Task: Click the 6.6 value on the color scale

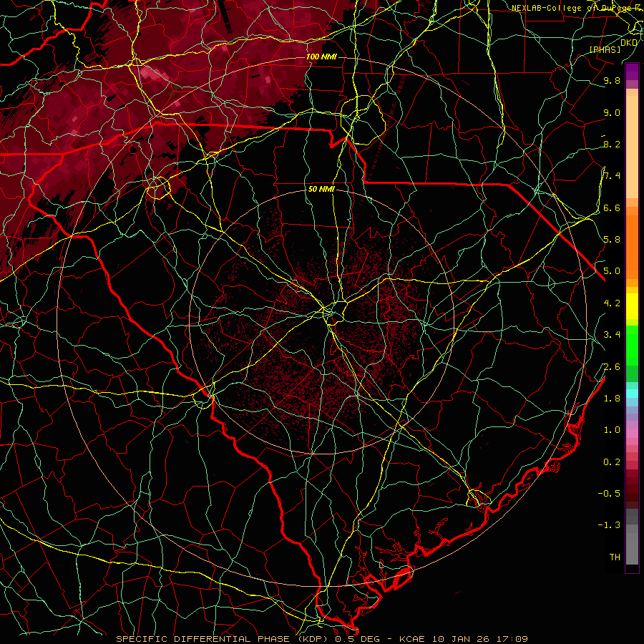Action: click(612, 208)
